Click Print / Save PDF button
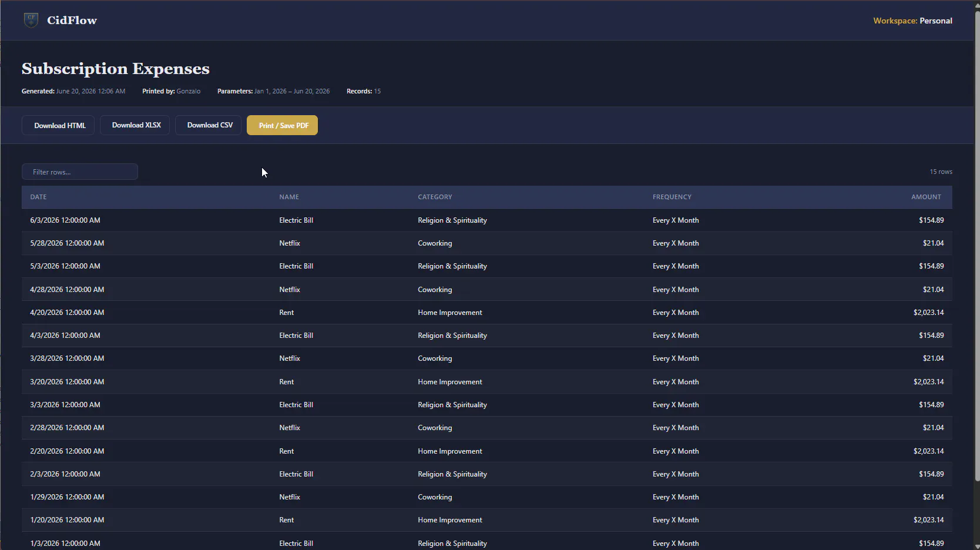The image size is (980, 550). point(282,125)
